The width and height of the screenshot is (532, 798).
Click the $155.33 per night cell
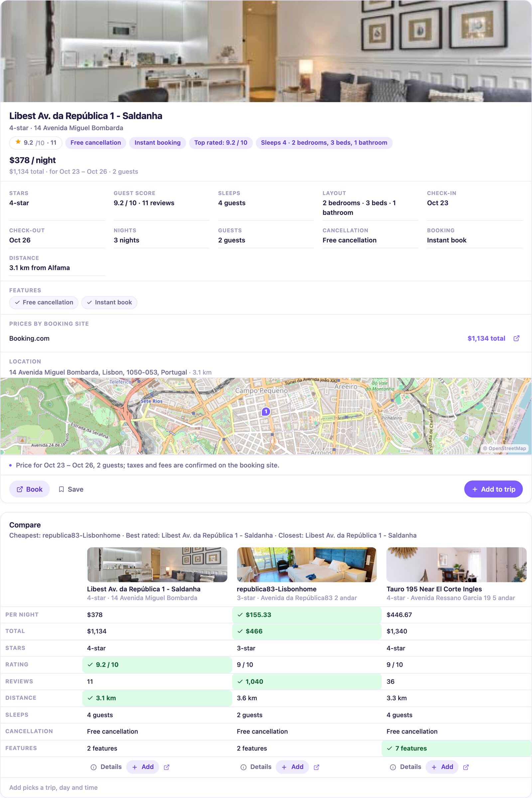pos(307,615)
